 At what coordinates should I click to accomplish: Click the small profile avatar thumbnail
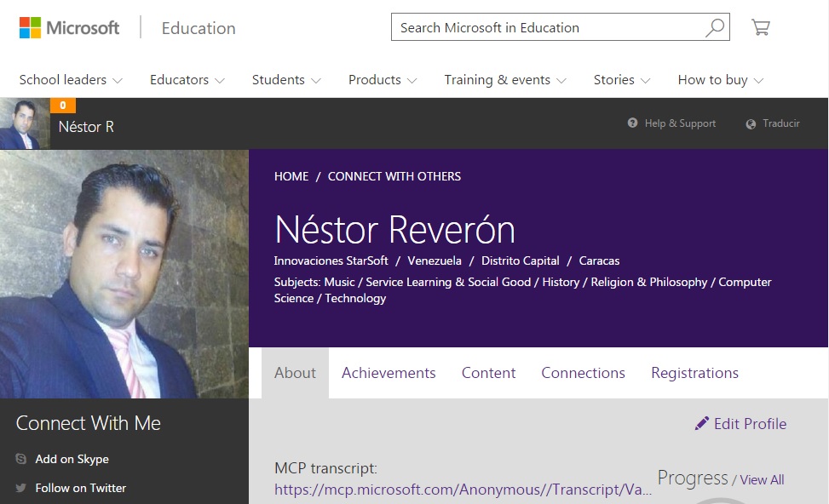coord(25,124)
